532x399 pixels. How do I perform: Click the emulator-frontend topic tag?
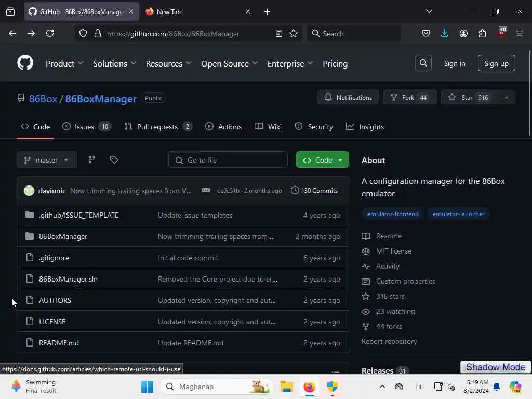point(393,214)
